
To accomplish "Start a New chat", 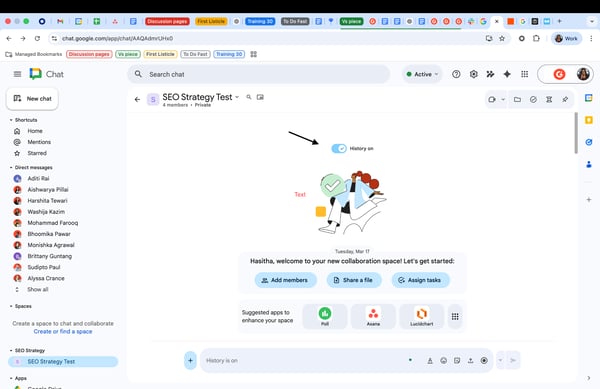I will click(x=32, y=99).
